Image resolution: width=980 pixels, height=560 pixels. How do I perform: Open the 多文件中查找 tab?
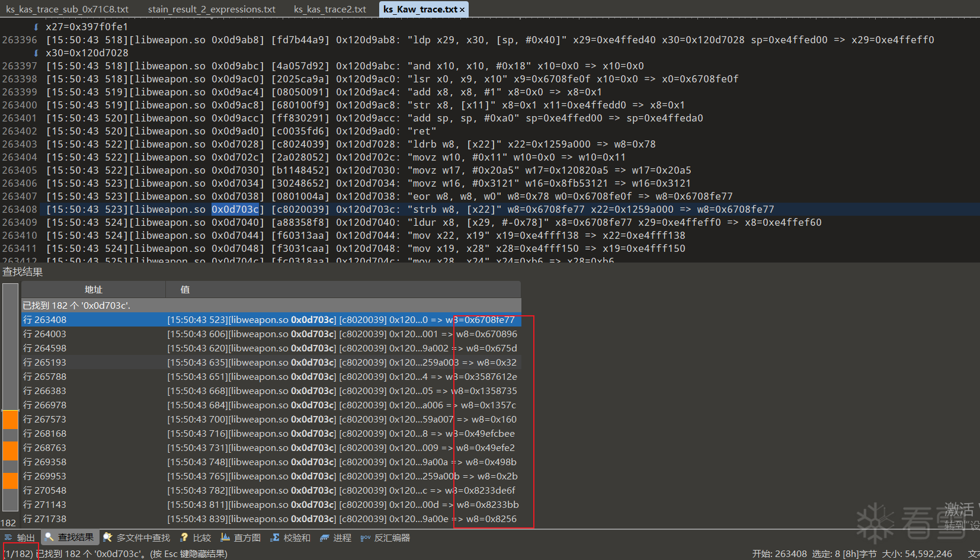[137, 537]
